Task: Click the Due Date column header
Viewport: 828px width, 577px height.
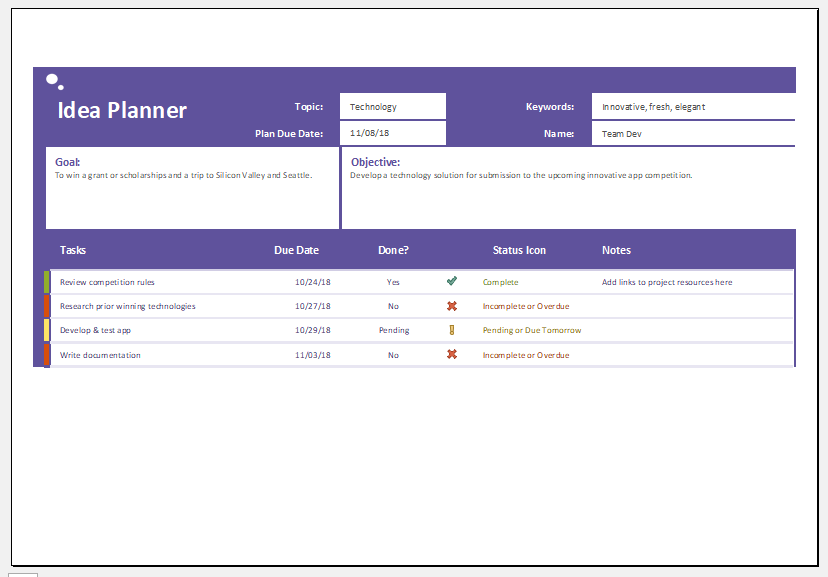Action: (296, 250)
